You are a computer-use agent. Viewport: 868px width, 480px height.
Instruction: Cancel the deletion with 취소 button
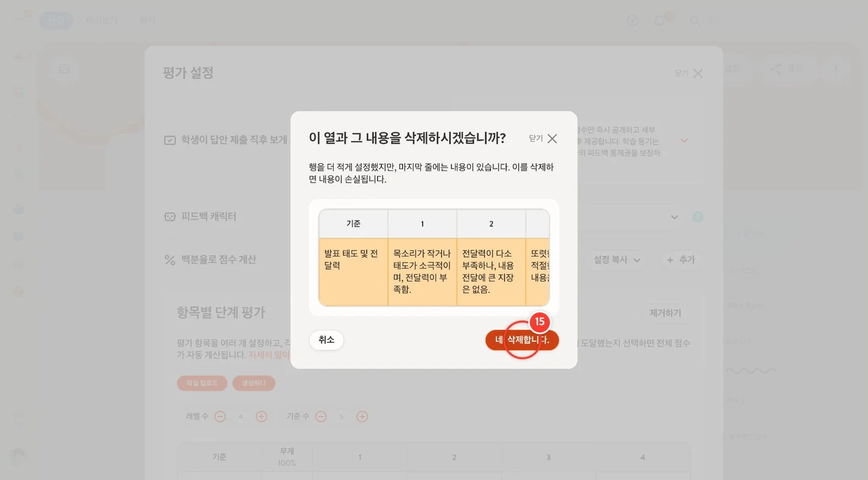(x=327, y=340)
